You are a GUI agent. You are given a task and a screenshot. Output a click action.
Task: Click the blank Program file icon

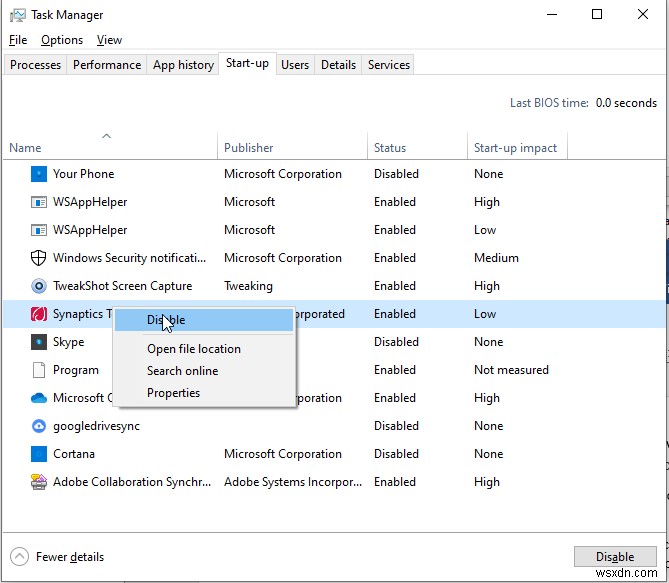click(x=38, y=370)
